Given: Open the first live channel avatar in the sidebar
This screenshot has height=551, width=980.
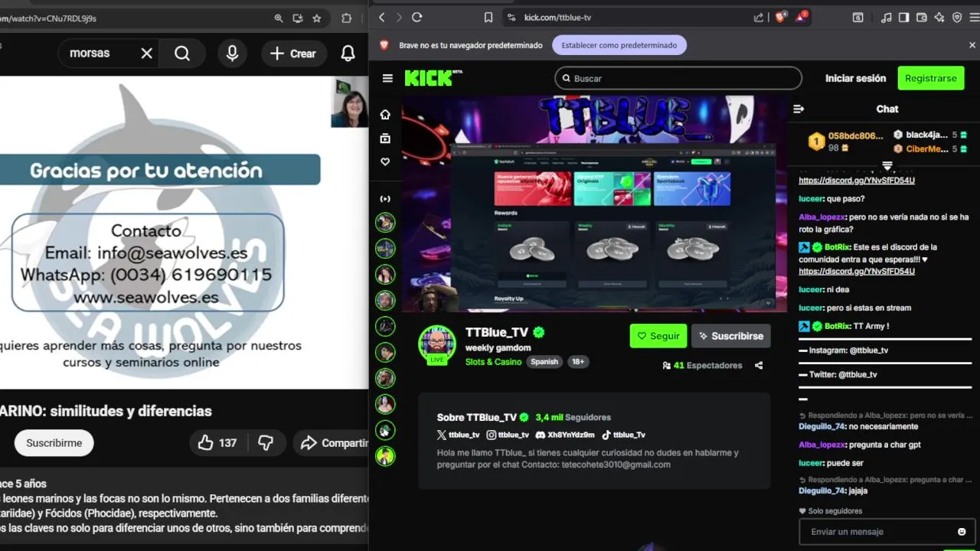Looking at the screenshot, I should point(385,223).
